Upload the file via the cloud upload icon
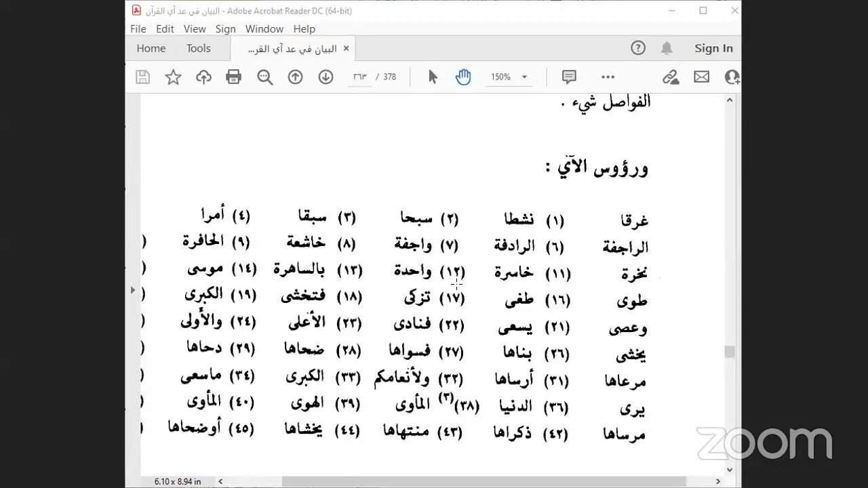The height and width of the screenshot is (488, 868). (x=203, y=77)
